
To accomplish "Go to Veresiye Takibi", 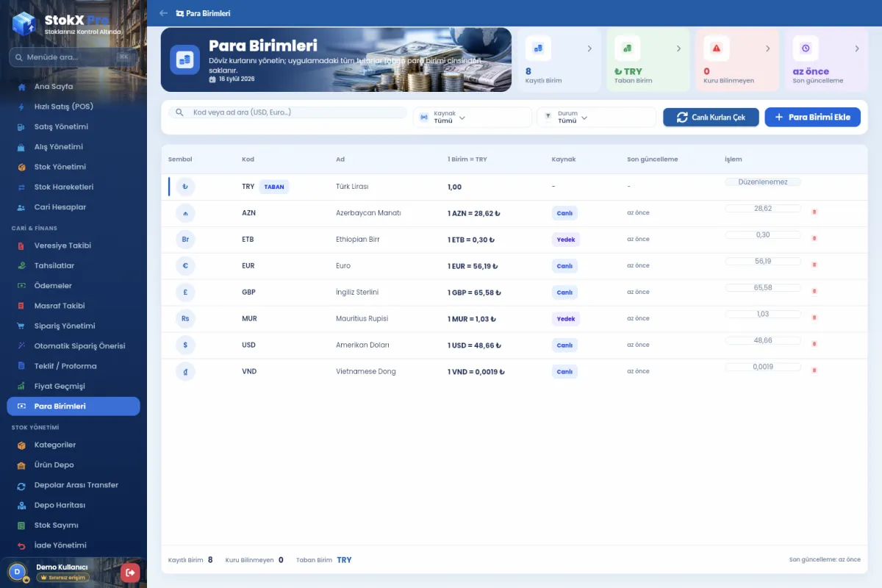I will (73, 245).
